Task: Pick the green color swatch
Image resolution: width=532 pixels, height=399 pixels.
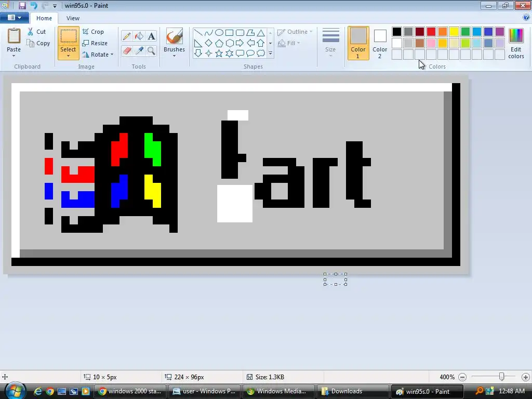Action: (x=465, y=32)
